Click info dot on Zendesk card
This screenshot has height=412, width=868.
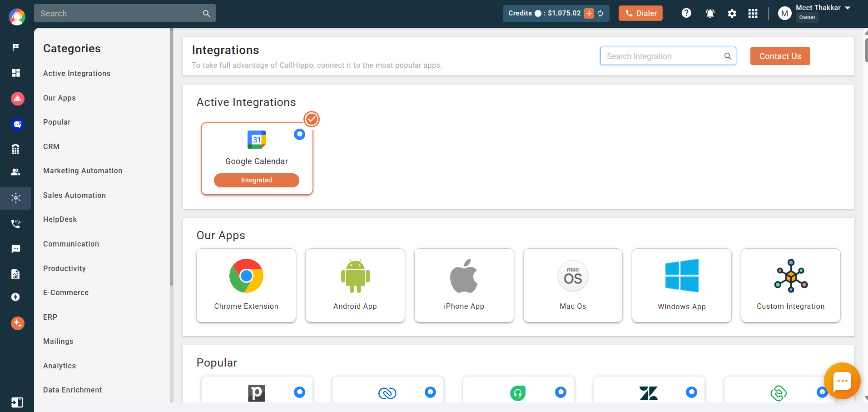pyautogui.click(x=691, y=392)
